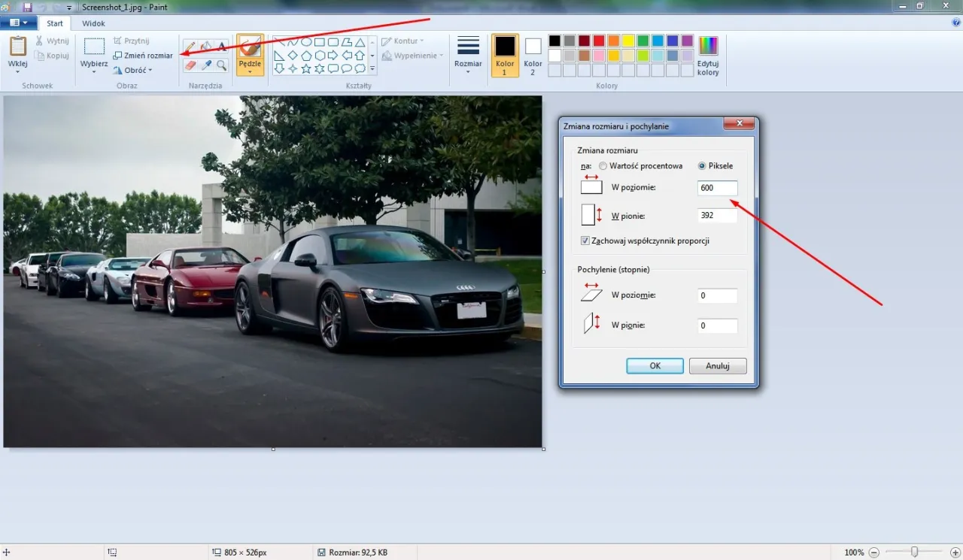This screenshot has height=560, width=963.
Task: Switch to the Start tab
Action: pyautogui.click(x=55, y=23)
